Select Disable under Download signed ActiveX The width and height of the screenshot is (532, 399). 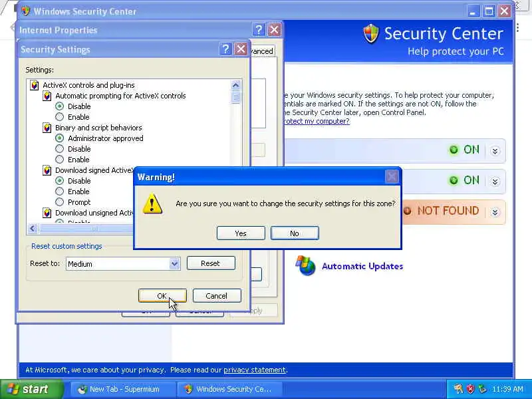(x=59, y=181)
